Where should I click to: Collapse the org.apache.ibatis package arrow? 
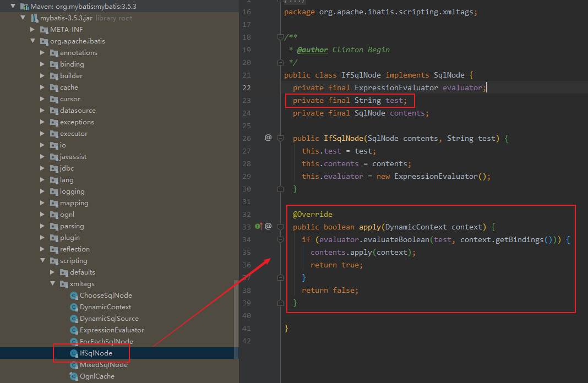(32, 41)
